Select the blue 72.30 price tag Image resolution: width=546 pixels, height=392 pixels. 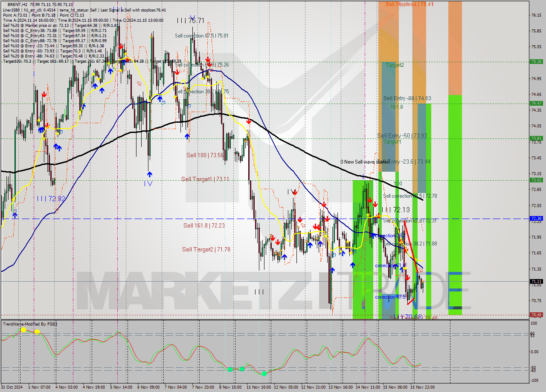[x=536, y=218]
